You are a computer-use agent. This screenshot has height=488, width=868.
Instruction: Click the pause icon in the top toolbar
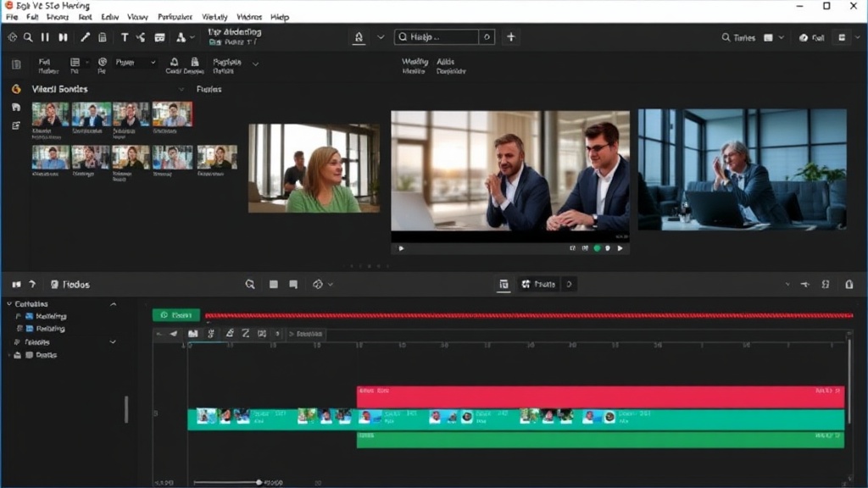[x=45, y=37]
